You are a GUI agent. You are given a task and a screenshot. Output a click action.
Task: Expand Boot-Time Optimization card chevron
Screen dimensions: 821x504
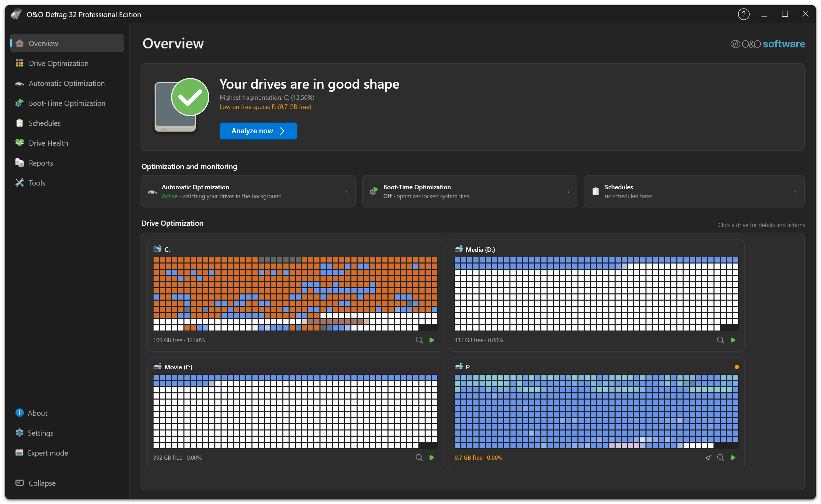pyautogui.click(x=568, y=192)
